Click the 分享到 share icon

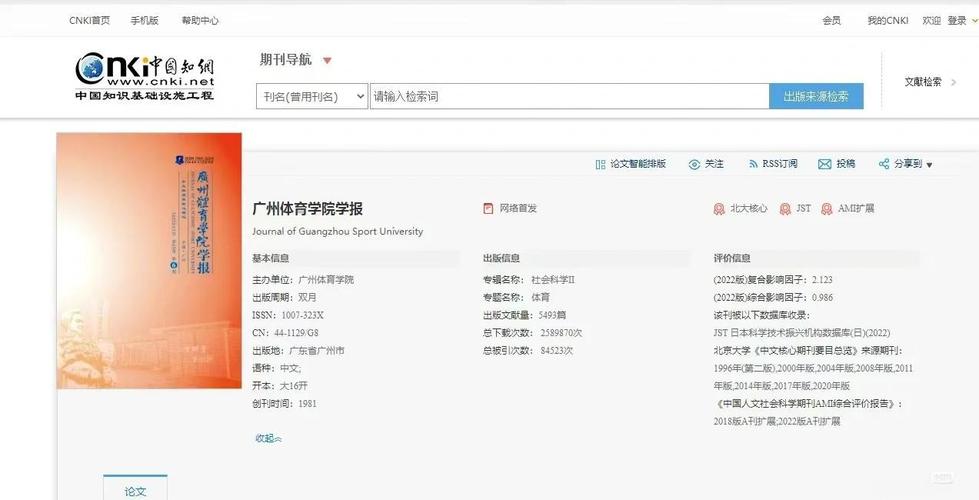point(883,164)
